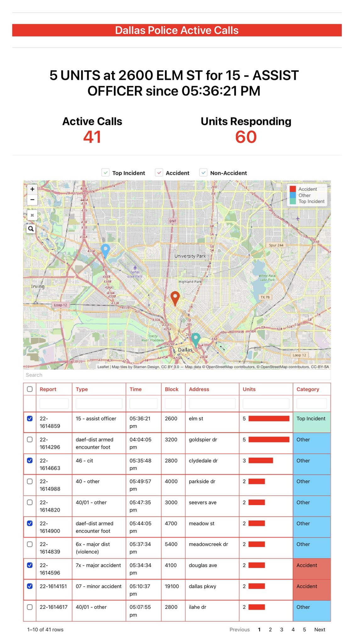The width and height of the screenshot is (354, 644).
Task: Toggle the Top Incident map layer checkbox
Action: tap(106, 173)
